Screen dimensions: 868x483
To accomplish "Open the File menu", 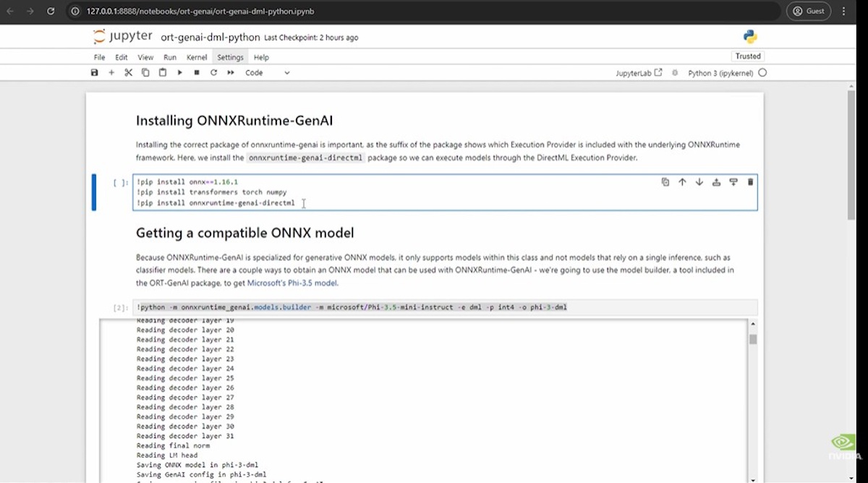I will (x=99, y=57).
